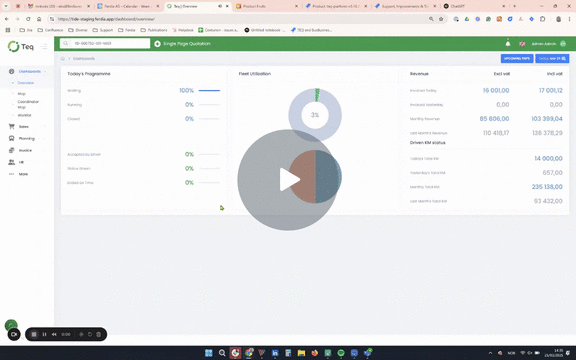Open the Untitled notebook bookmark
Screen dimensions: 576x360
pos(264,30)
